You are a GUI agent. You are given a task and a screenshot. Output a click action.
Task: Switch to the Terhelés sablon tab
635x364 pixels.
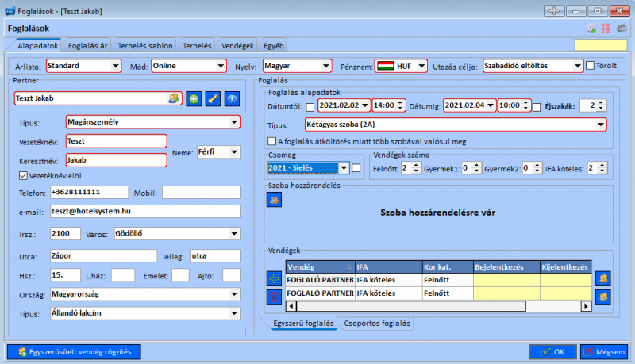(x=147, y=46)
